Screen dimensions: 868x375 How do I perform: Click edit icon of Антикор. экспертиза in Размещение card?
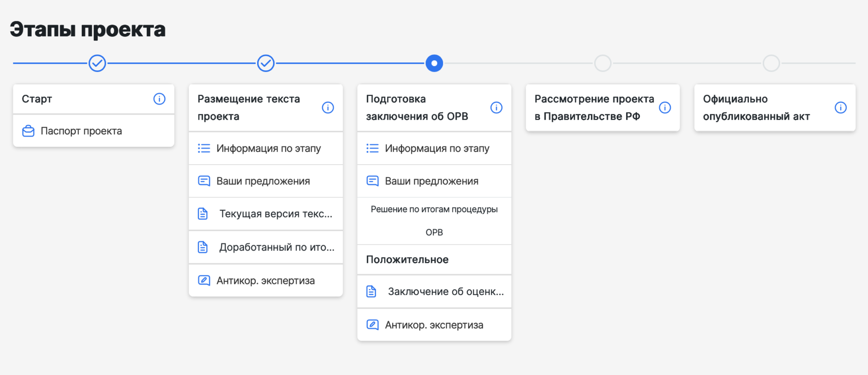pos(204,280)
